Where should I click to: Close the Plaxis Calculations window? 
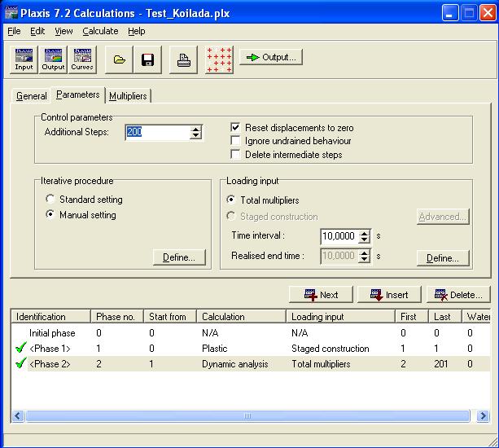pyautogui.click(x=488, y=13)
